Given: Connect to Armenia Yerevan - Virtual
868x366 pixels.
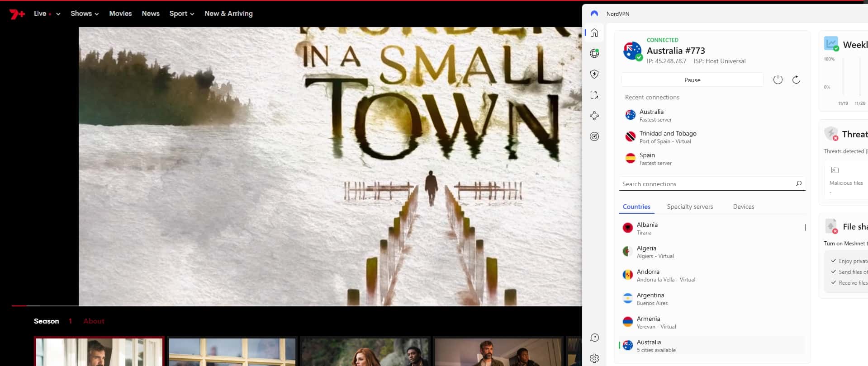Looking at the screenshot, I should 711,322.
